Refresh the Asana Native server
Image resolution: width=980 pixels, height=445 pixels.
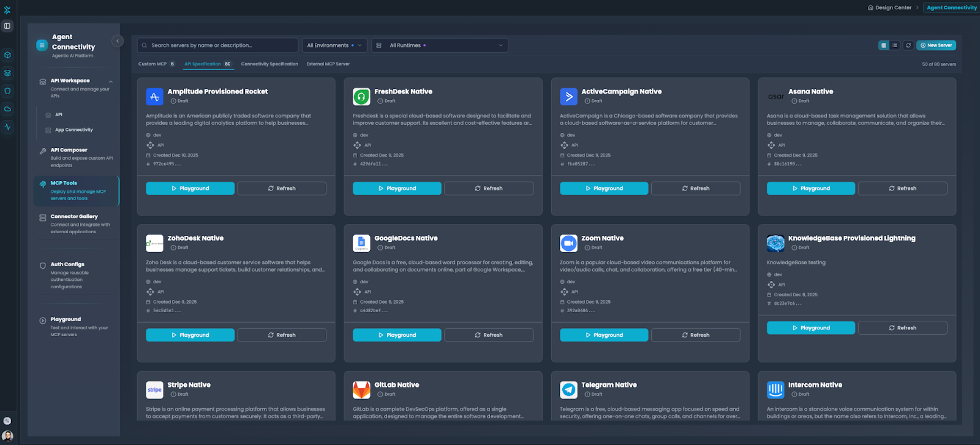point(902,189)
